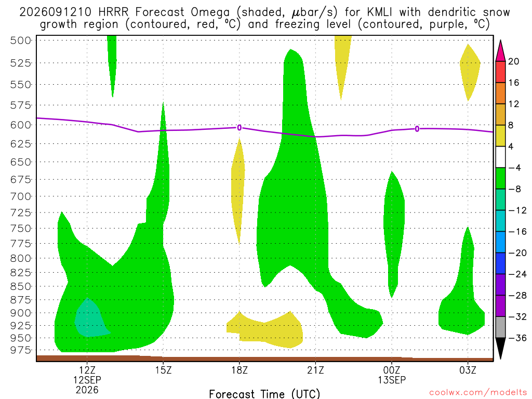Select the orange swatch in the color legend

pyautogui.click(x=500, y=93)
